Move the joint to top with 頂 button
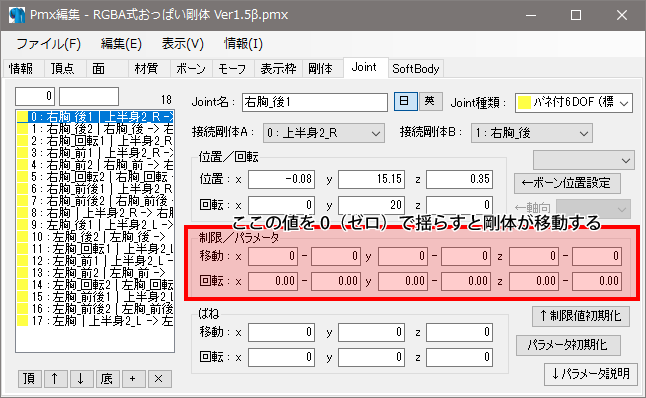 [30, 379]
